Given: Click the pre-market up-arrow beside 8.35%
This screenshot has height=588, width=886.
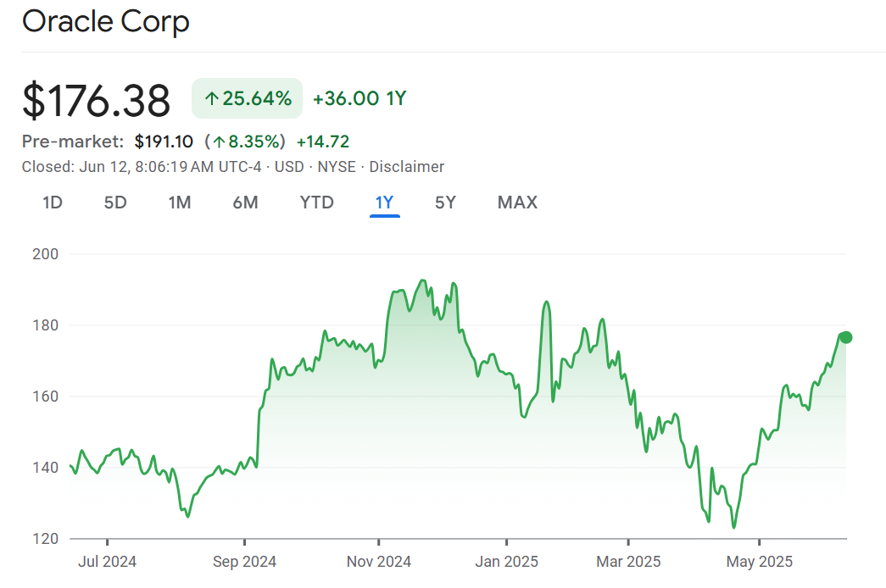Looking at the screenshot, I should pos(219,141).
